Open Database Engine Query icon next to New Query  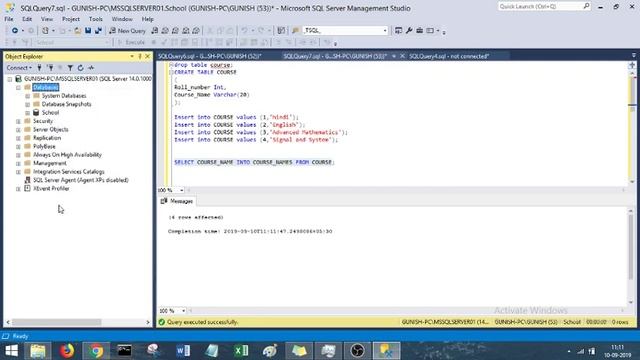155,31
